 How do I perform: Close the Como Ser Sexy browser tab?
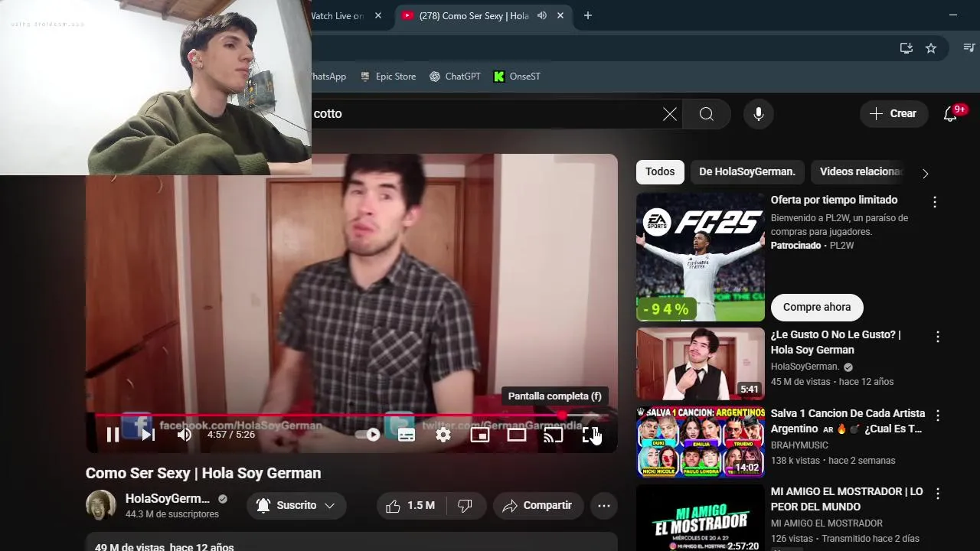click(x=560, y=15)
